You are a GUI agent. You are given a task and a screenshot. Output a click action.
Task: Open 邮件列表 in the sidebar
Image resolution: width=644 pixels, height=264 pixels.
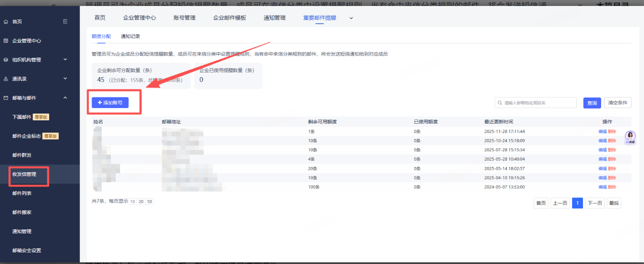click(x=22, y=193)
